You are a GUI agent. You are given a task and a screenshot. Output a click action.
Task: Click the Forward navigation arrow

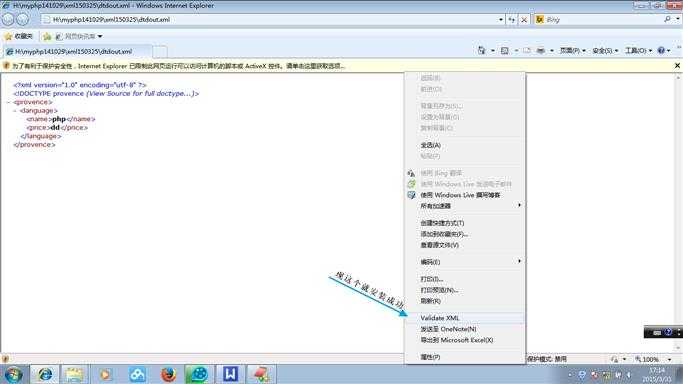23,19
